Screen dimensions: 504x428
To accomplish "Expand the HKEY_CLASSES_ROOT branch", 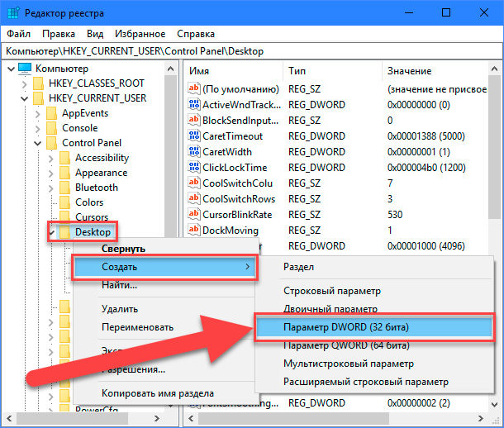I will [x=25, y=84].
